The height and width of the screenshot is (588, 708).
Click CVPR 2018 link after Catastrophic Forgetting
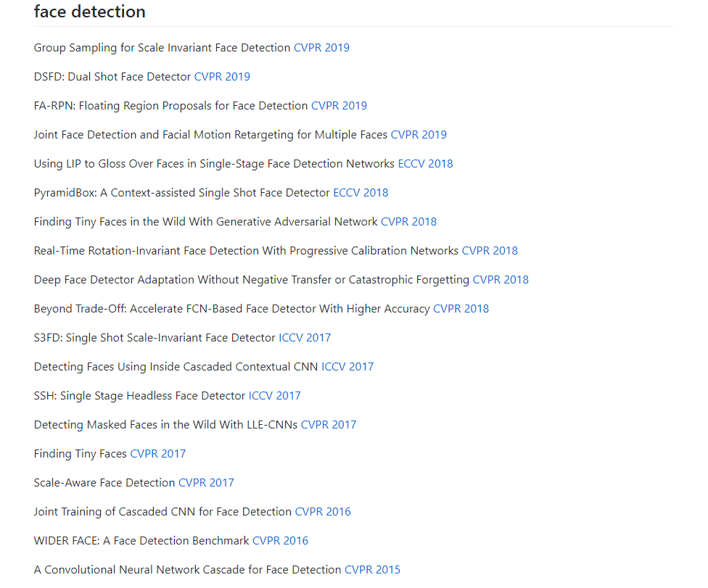[501, 280]
